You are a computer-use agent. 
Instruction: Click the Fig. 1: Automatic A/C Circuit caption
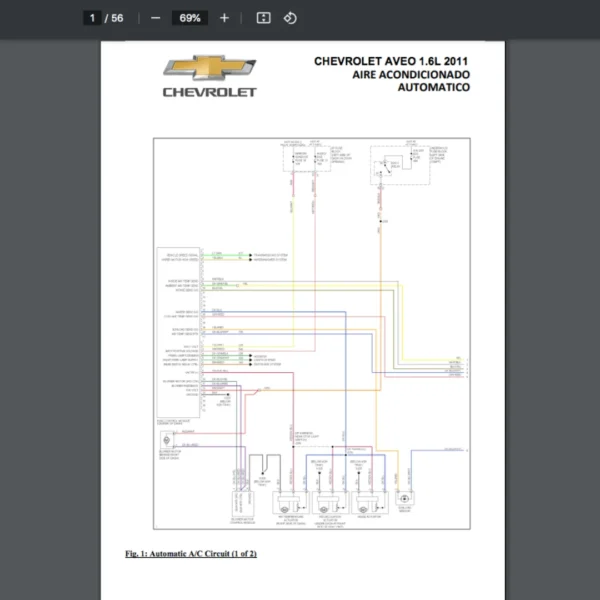(x=191, y=554)
